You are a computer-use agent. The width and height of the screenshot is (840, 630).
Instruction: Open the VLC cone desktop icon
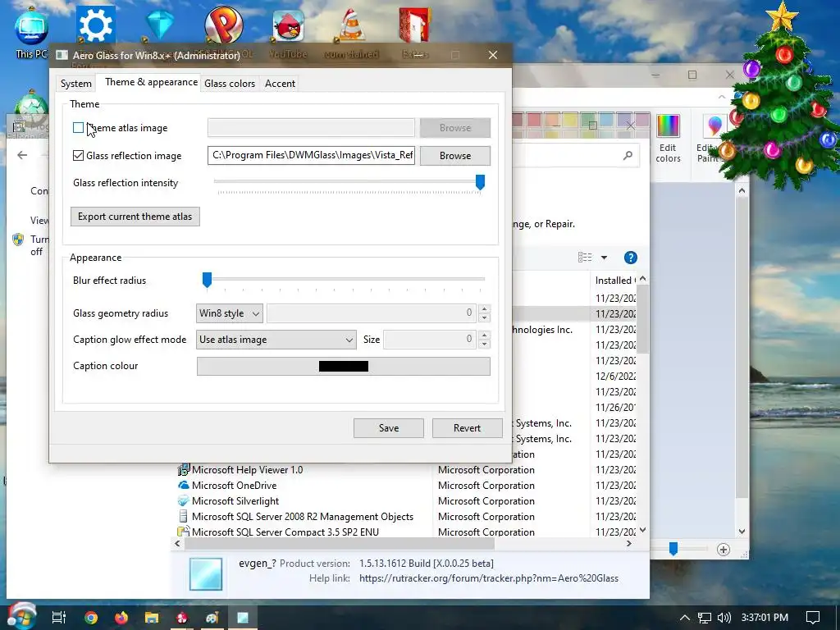click(351, 25)
